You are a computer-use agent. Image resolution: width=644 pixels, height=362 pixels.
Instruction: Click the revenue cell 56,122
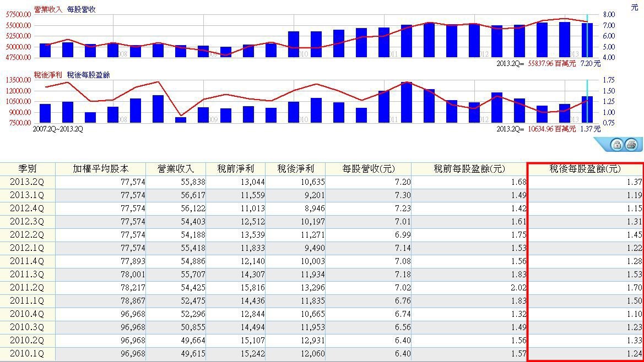[x=176, y=209]
